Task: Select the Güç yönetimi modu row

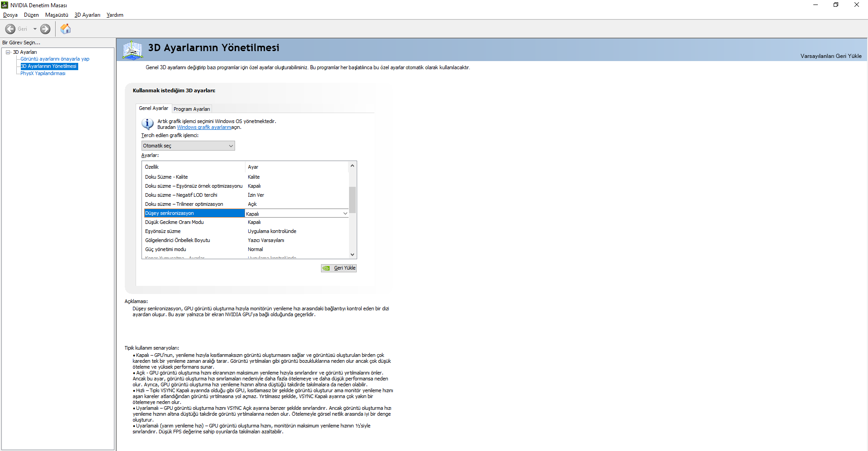Action: click(246, 249)
